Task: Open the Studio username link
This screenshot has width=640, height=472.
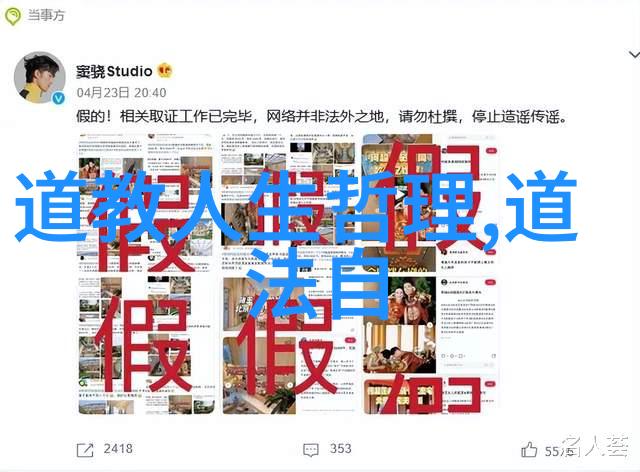Action: (114, 71)
